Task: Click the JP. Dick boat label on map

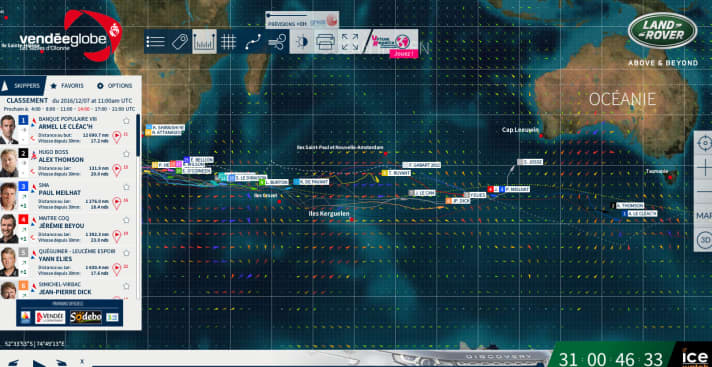Action: coord(458,200)
